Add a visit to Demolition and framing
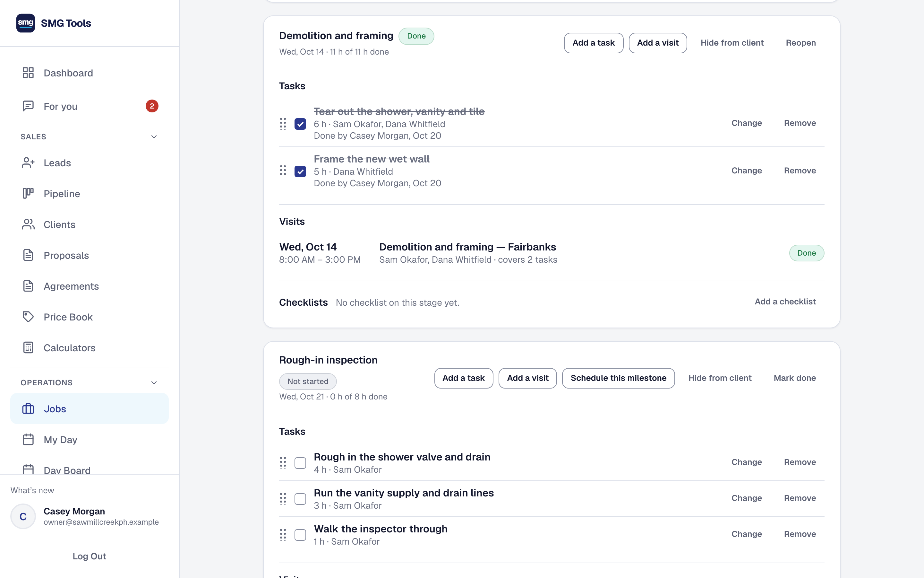 point(657,43)
